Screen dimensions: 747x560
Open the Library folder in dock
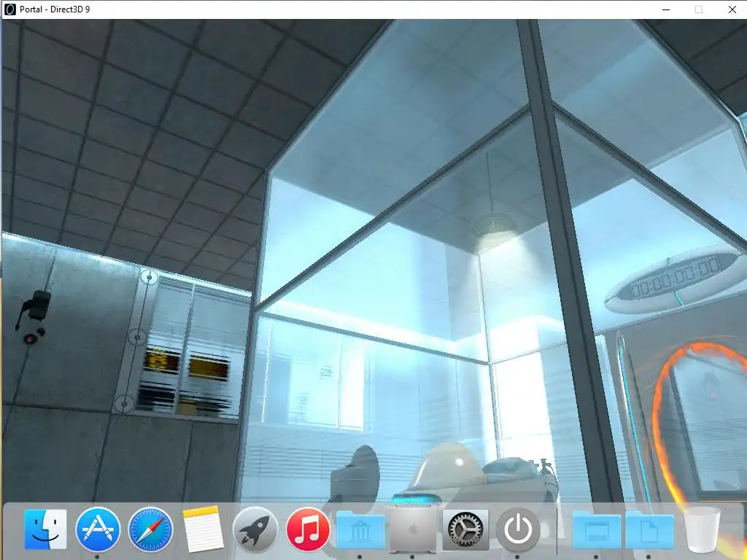(360, 530)
